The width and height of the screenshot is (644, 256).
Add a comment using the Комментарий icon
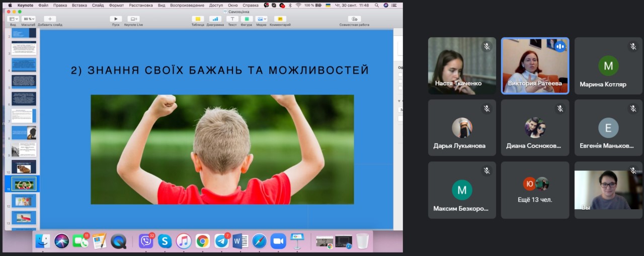coord(280,19)
